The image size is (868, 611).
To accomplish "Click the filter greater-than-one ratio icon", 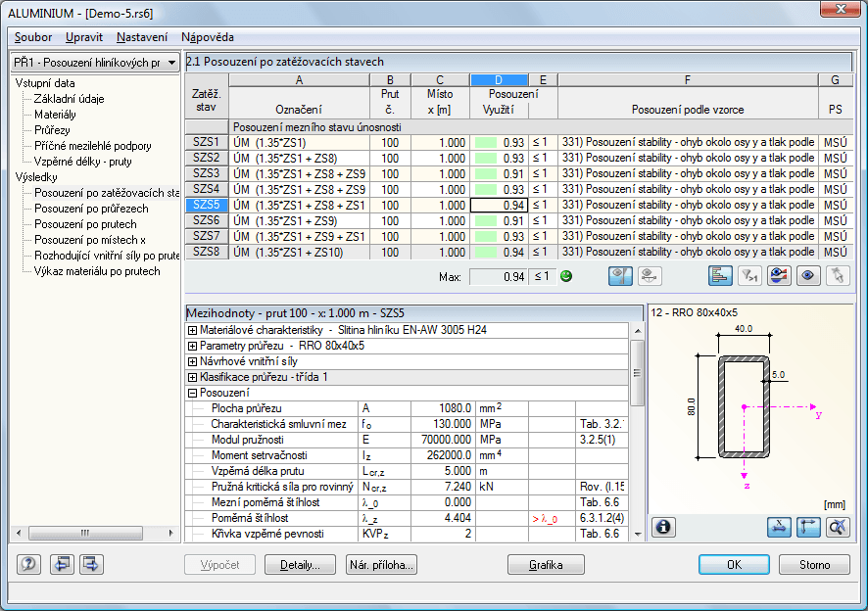I will click(x=749, y=275).
